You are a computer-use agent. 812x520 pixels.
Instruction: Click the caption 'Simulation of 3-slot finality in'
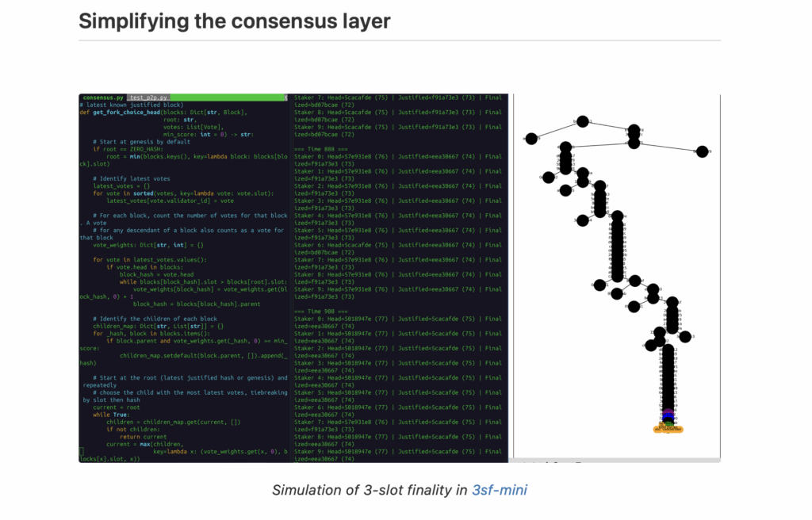pos(370,490)
